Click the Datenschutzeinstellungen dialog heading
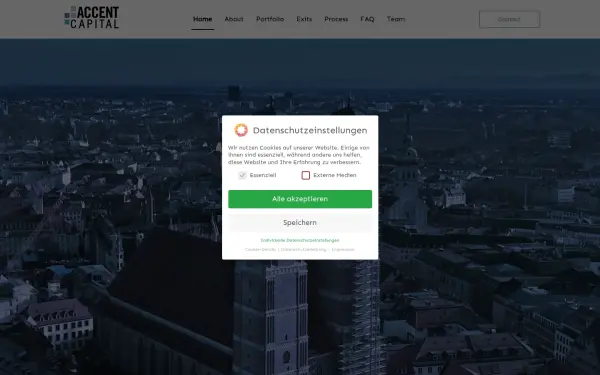600x375 pixels. (310, 130)
